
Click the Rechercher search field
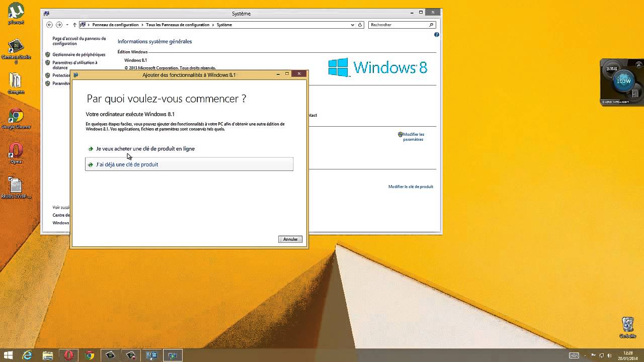402,25
